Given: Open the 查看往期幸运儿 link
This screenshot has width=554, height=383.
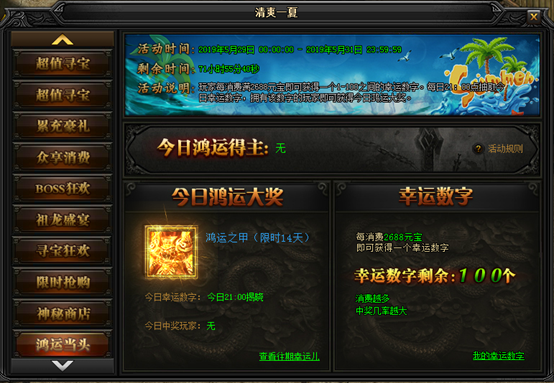Looking at the screenshot, I should click(289, 356).
